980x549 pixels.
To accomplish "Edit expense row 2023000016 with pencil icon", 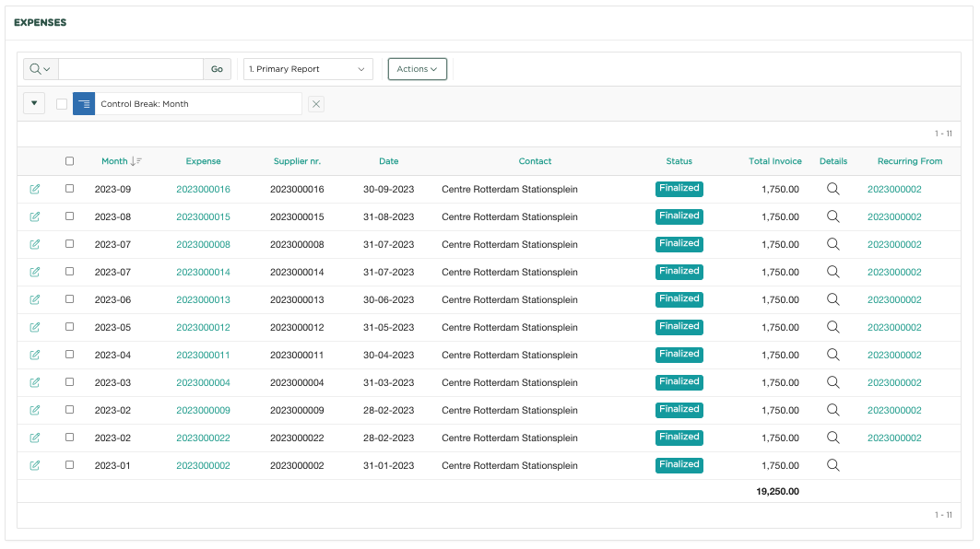I will pyautogui.click(x=35, y=189).
